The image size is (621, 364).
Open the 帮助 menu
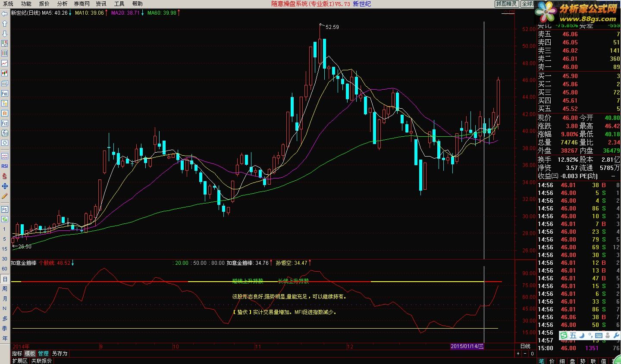pos(138,3)
